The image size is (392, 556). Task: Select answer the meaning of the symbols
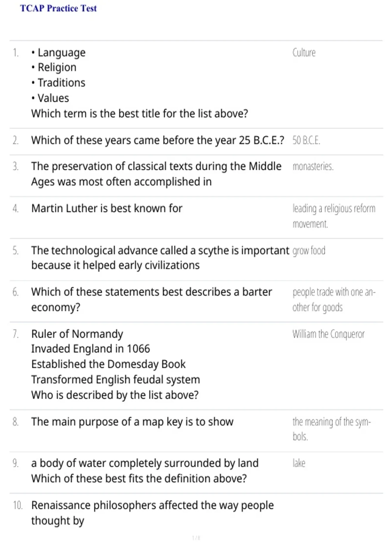[x=332, y=429]
